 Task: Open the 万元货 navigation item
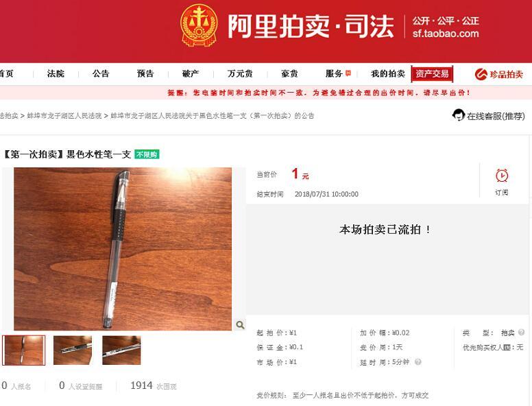point(240,73)
